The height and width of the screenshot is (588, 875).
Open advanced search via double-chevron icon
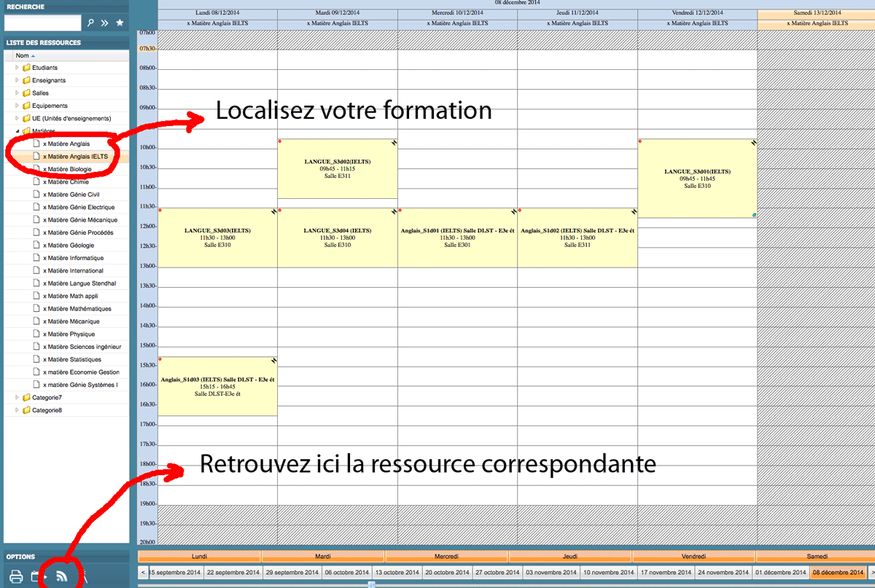pyautogui.click(x=104, y=22)
